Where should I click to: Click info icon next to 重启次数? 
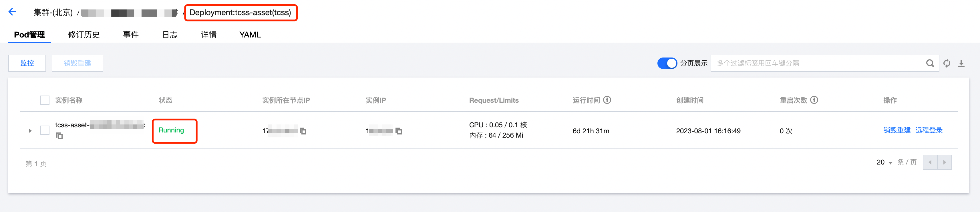pyautogui.click(x=814, y=100)
